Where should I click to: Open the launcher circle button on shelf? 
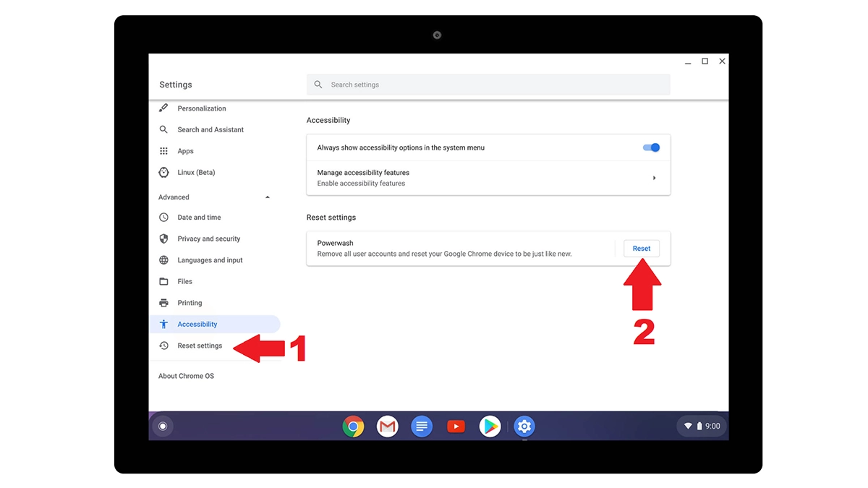pos(163,427)
